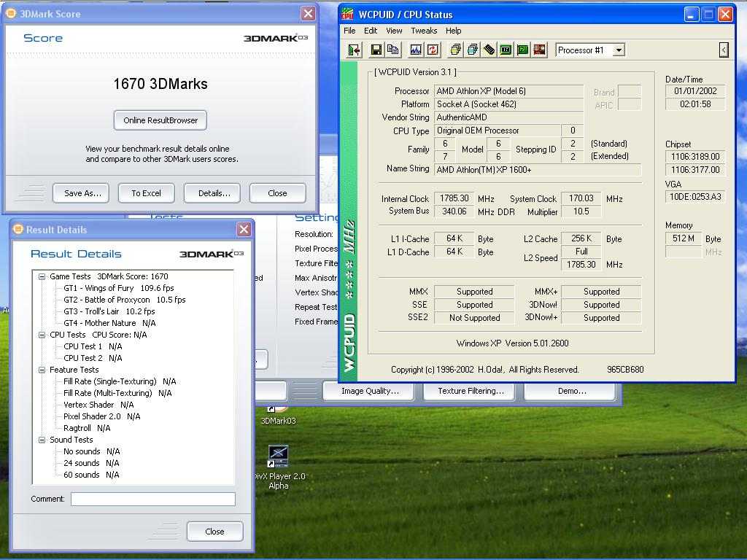Viewport: 747px width, 560px height.
Task: Click Save As... in 3DMark Score
Action: pyautogui.click(x=81, y=192)
